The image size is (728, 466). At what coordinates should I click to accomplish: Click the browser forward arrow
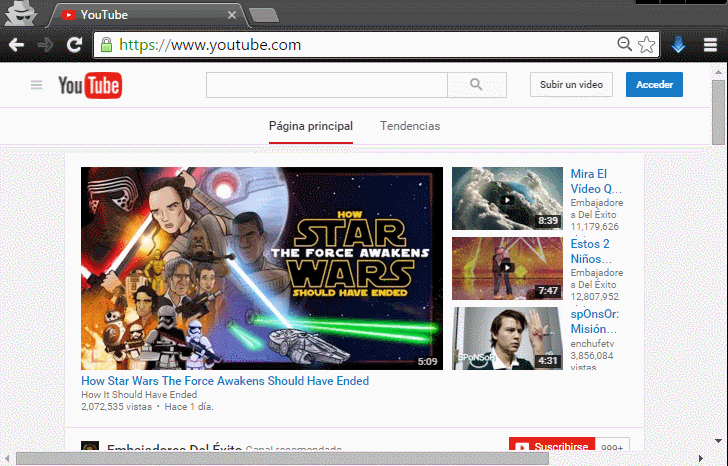pos(46,45)
